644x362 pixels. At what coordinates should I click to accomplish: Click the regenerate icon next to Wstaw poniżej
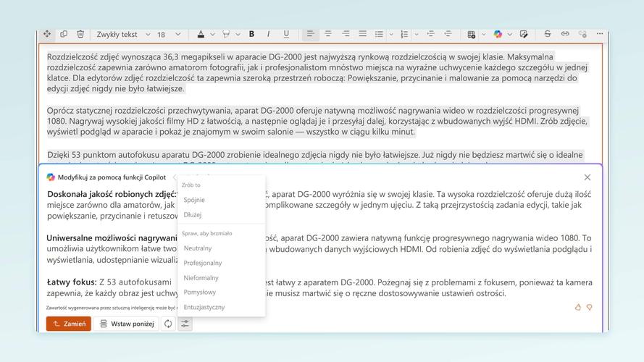coord(168,324)
